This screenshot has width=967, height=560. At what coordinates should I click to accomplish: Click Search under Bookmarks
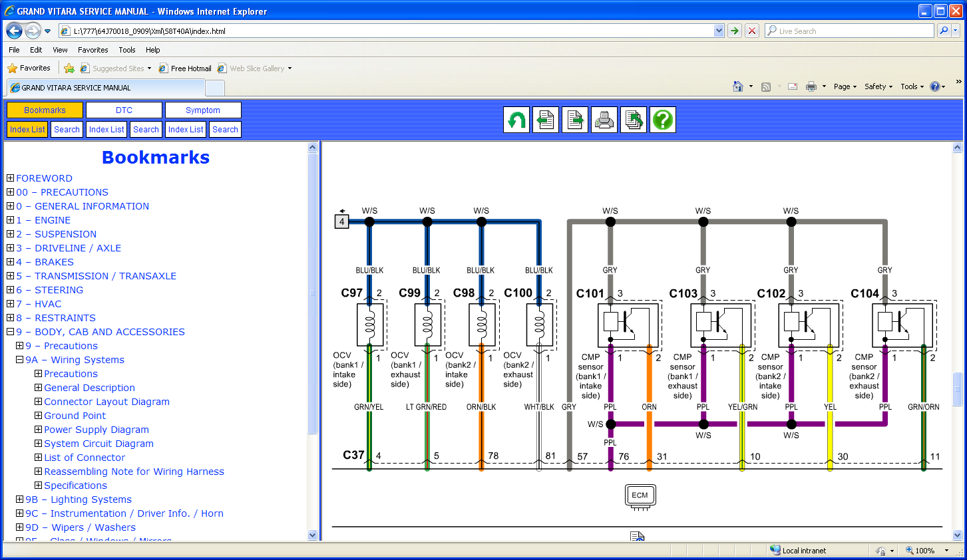(67, 130)
